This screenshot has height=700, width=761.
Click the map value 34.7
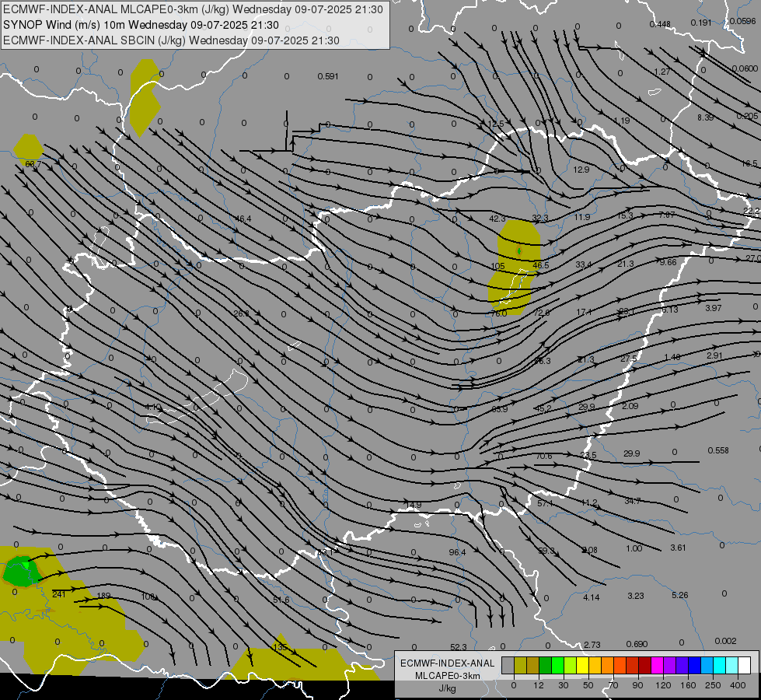tap(633, 501)
